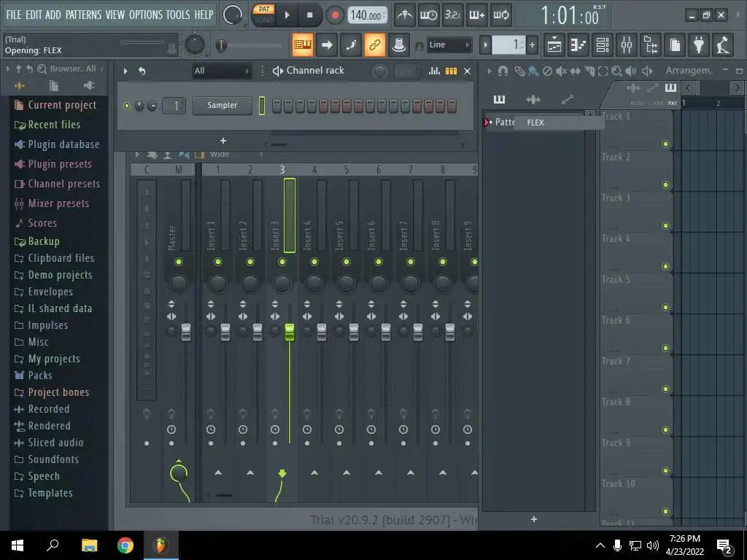This screenshot has height=560, width=747.
Task: Open the TOOLS menu
Action: point(178,15)
